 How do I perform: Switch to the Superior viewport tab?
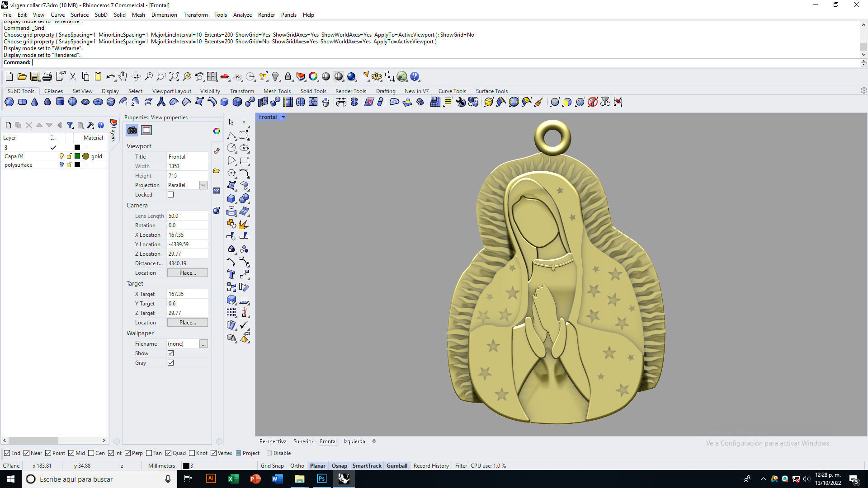click(303, 441)
